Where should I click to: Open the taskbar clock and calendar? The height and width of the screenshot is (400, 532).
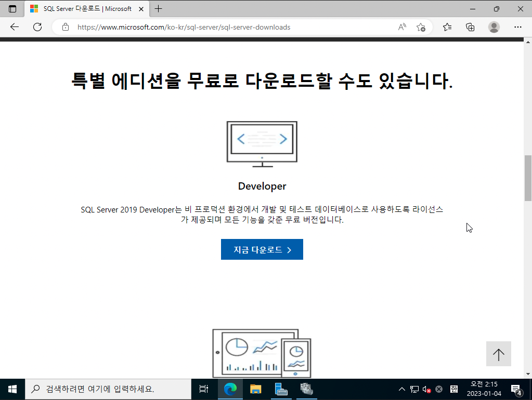point(484,389)
